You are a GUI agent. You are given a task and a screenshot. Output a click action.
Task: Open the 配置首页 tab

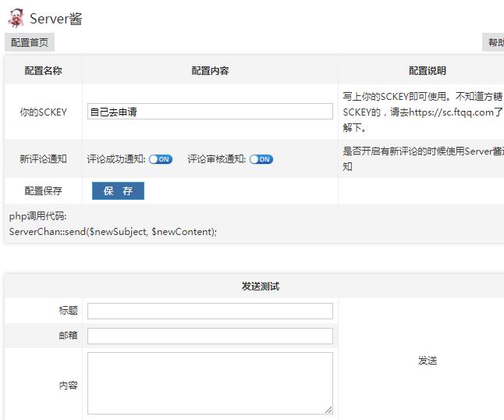point(30,42)
